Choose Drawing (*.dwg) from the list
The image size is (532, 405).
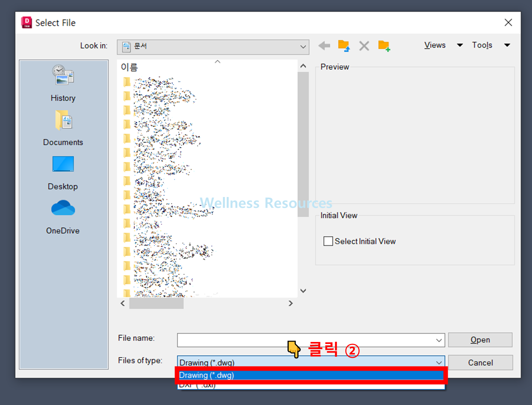(x=311, y=375)
